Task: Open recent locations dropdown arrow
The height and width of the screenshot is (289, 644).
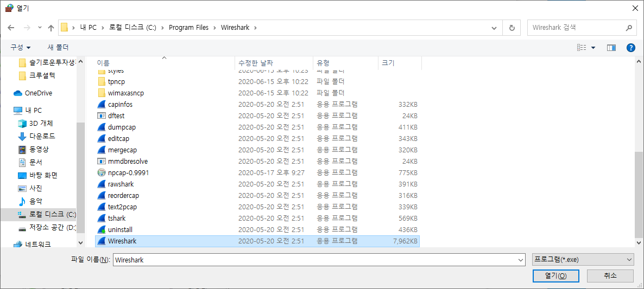Action: tap(40, 28)
